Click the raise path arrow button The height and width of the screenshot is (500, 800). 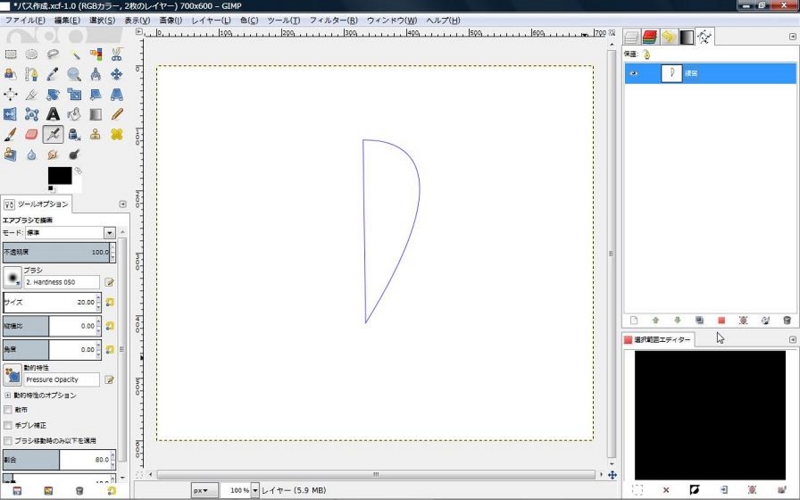(656, 320)
